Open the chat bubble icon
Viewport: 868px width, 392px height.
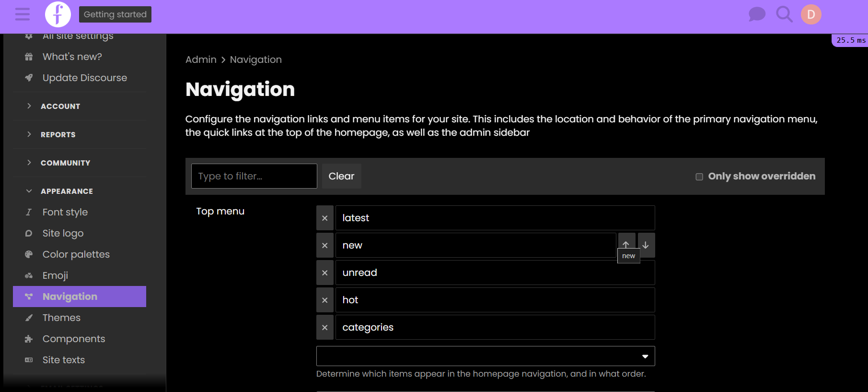(x=756, y=14)
